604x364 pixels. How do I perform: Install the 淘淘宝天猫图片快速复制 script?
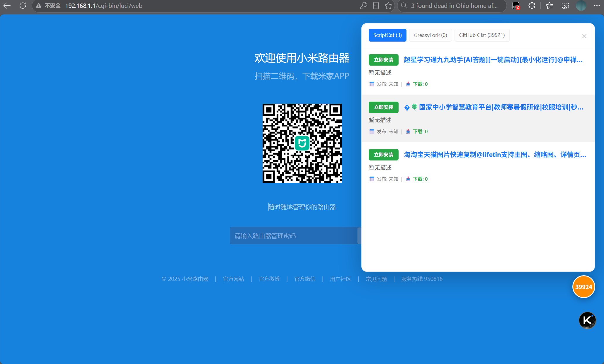tap(383, 155)
